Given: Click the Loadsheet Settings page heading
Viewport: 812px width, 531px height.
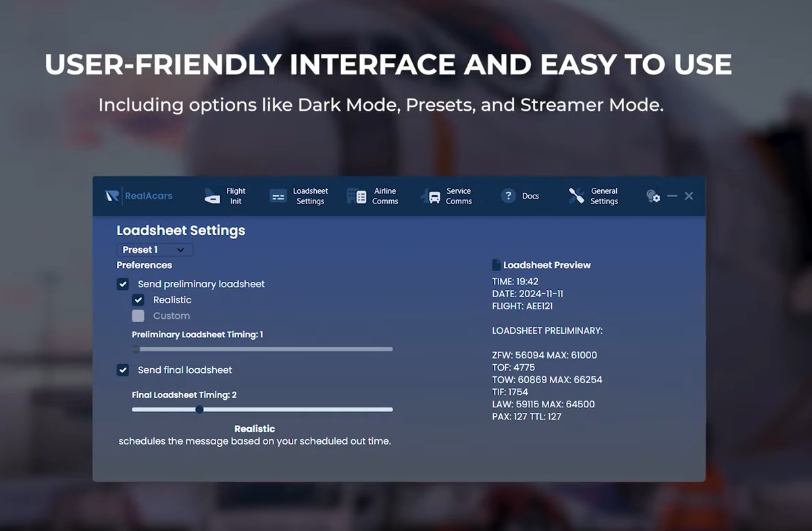Looking at the screenshot, I should click(x=180, y=230).
